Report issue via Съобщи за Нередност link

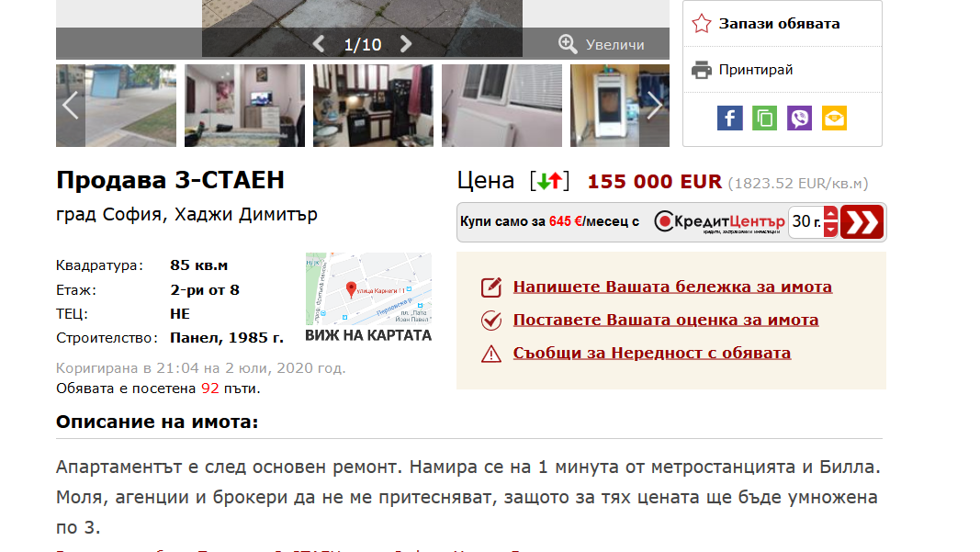(x=652, y=354)
